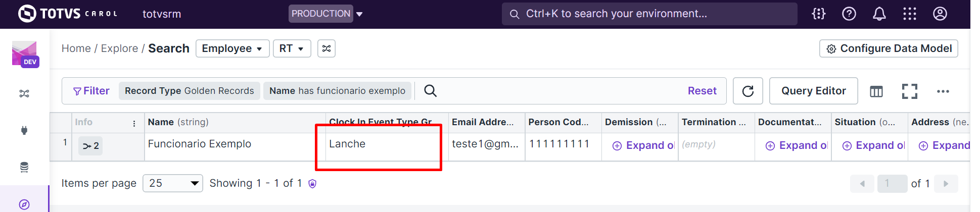Viewport: 980px width, 212px height.
Task: Expand the merged records in row 1
Action: pos(90,146)
